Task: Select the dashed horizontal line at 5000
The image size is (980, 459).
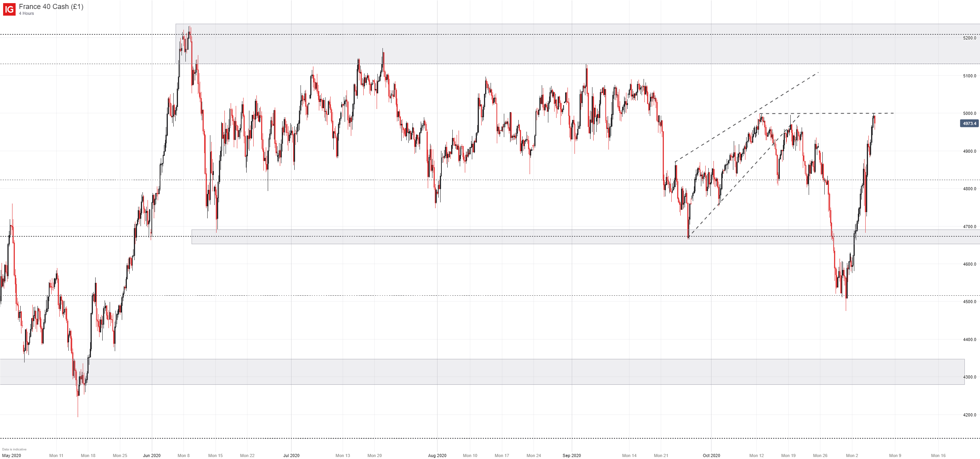Action: point(827,113)
